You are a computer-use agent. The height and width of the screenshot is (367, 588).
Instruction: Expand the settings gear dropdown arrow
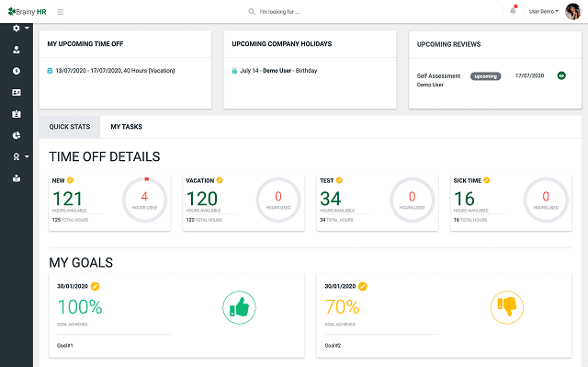click(x=27, y=29)
